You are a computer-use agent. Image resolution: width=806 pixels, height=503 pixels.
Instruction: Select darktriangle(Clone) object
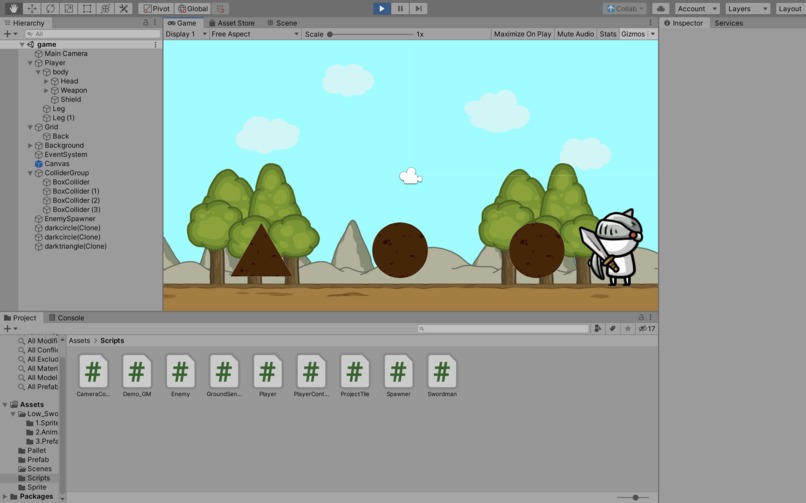point(76,246)
